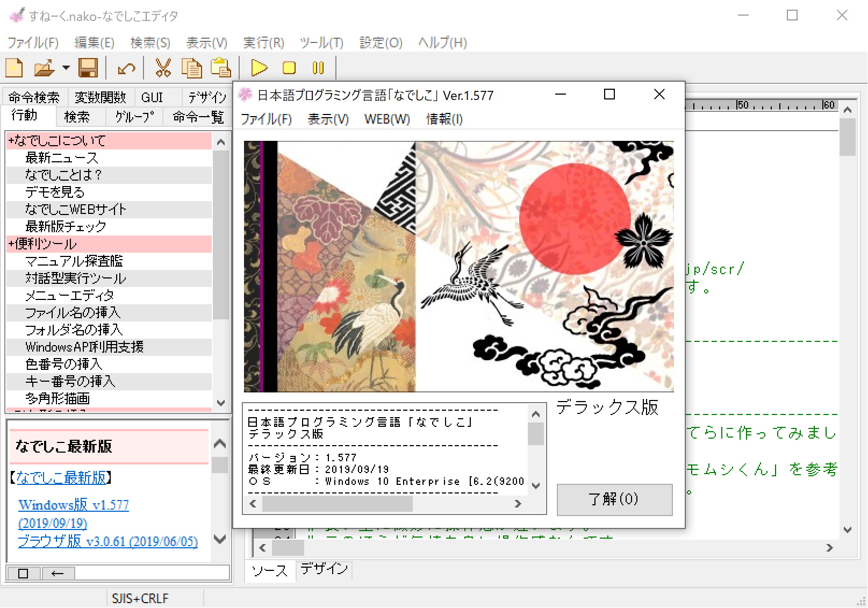Open the 検索(S) menu
This screenshot has height=608, width=868.
(x=150, y=42)
